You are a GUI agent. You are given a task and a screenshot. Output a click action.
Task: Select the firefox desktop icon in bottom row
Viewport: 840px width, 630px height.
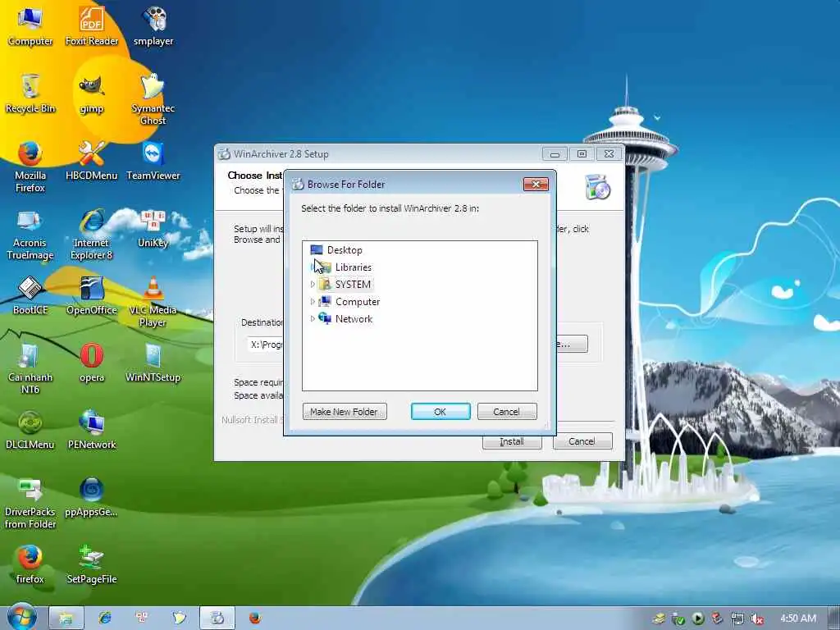click(30, 564)
